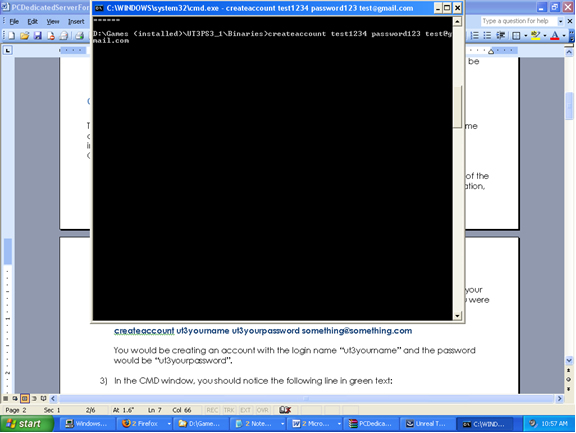Screen dimensions: 576x433
Task: Switch to the Unreal T... taskbar button
Action: point(426,424)
